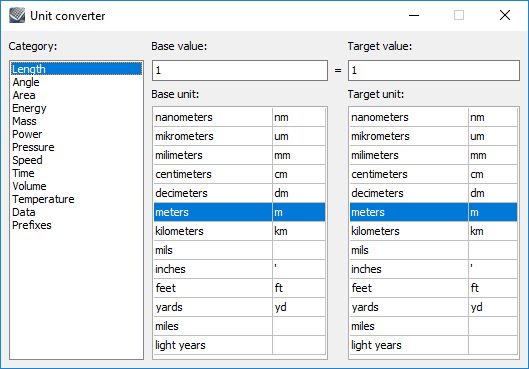Pick light years as base unit
The height and width of the screenshot is (369, 529).
[x=240, y=345]
